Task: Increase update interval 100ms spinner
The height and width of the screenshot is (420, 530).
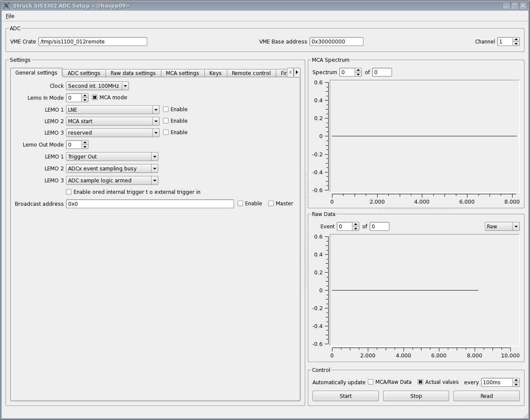Action: tap(516, 380)
